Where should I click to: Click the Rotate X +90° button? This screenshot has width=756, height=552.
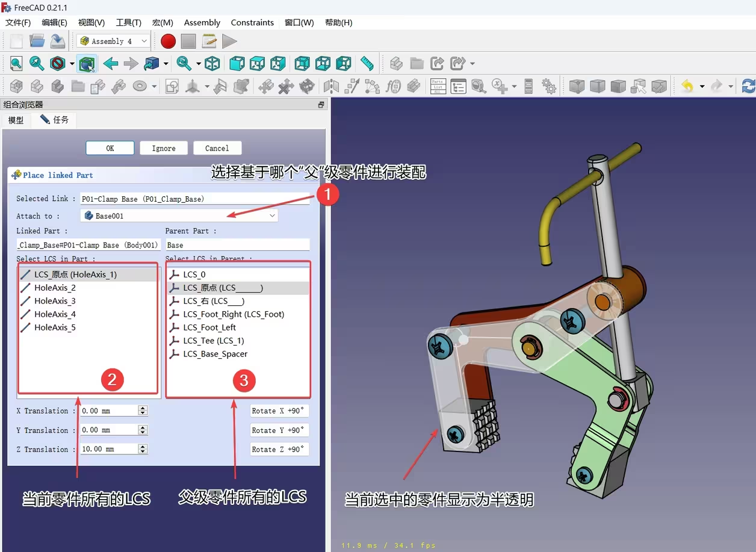[280, 411]
